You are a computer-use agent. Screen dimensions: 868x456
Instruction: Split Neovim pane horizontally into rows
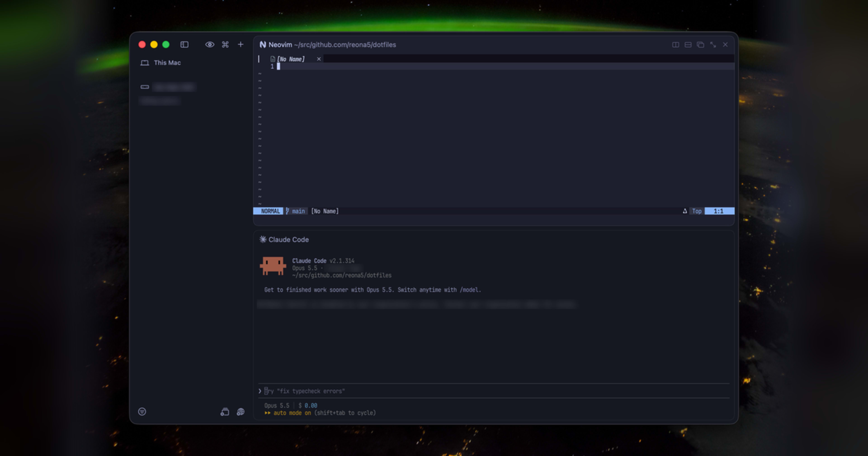688,45
